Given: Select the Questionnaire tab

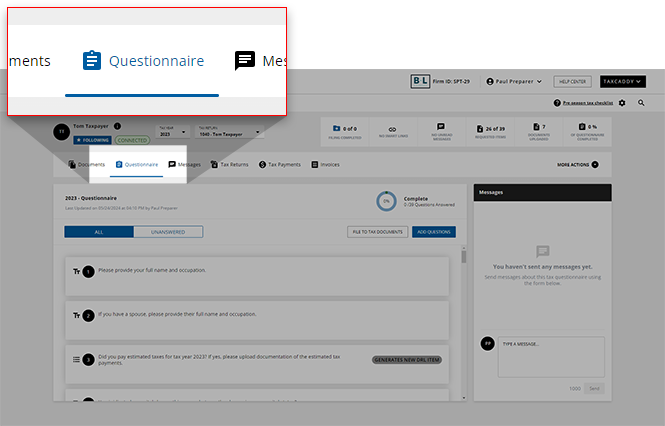Looking at the screenshot, I should click(137, 165).
